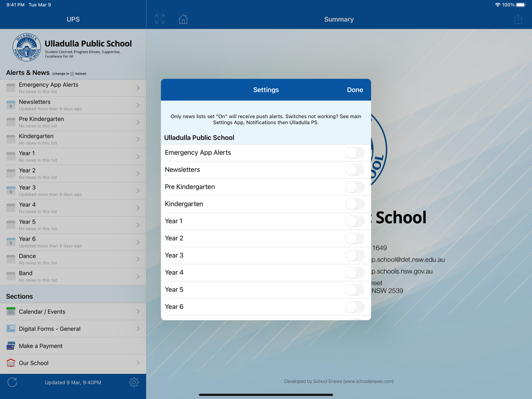
Task: Tap the Year 3 folder icon in the sidebar
Action: (11, 190)
